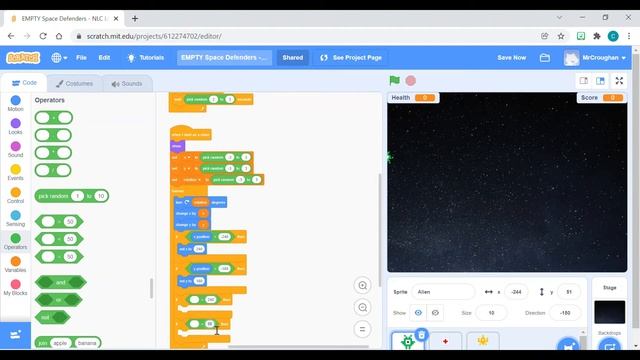Screen dimensions: 640x360
Task: Edit the sprite y position field
Action: (x=569, y=292)
